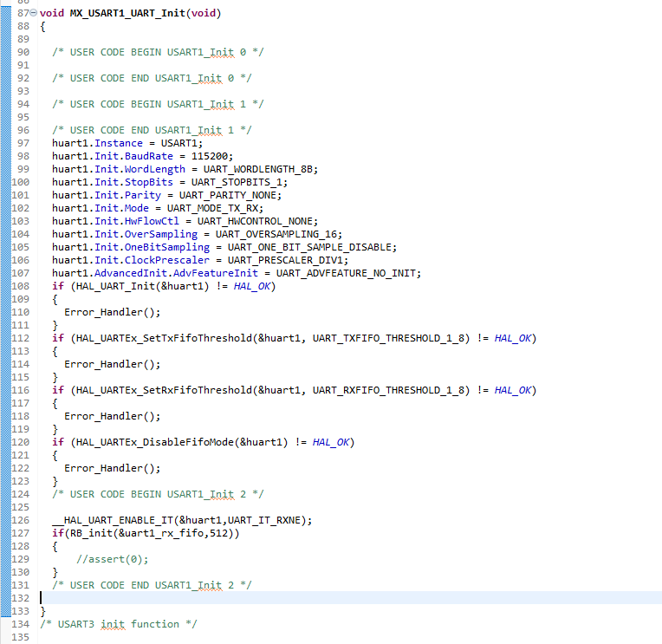Click the USART3 init function comment
This screenshot has width=662, height=644.
pos(119,624)
